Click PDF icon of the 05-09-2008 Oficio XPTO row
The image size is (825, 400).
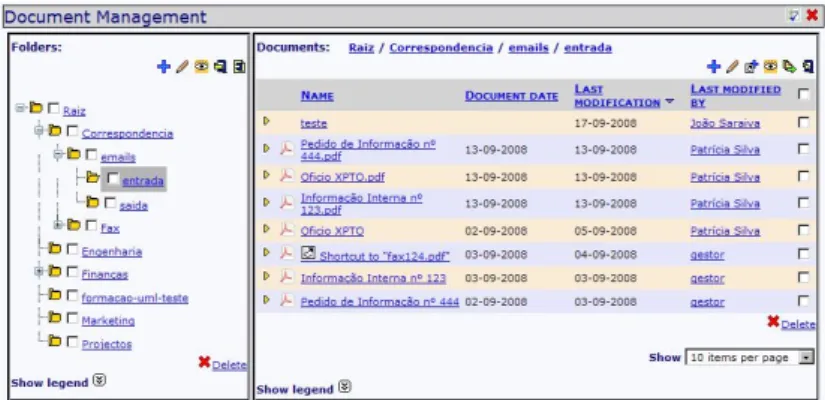(286, 229)
